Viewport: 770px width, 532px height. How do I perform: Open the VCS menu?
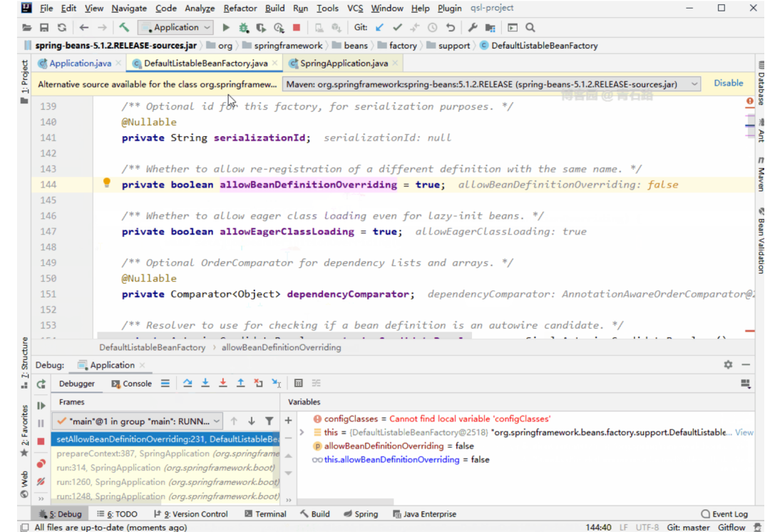[355, 9]
